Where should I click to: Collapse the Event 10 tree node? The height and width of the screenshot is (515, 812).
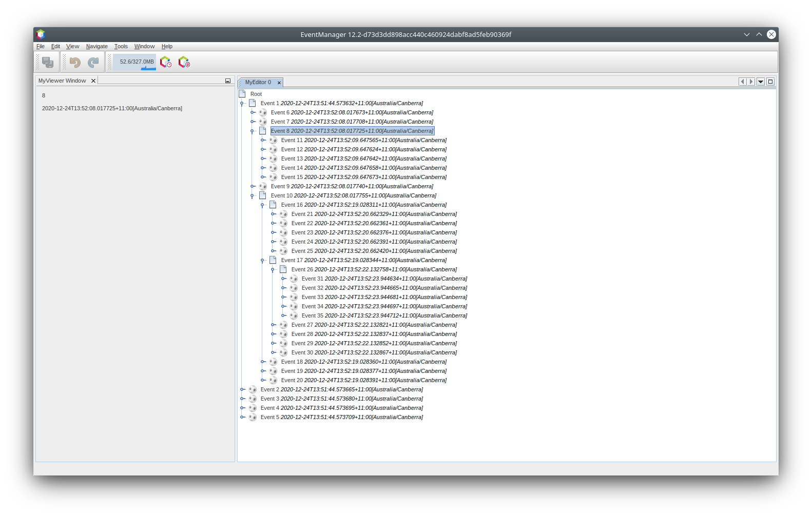[x=253, y=196]
